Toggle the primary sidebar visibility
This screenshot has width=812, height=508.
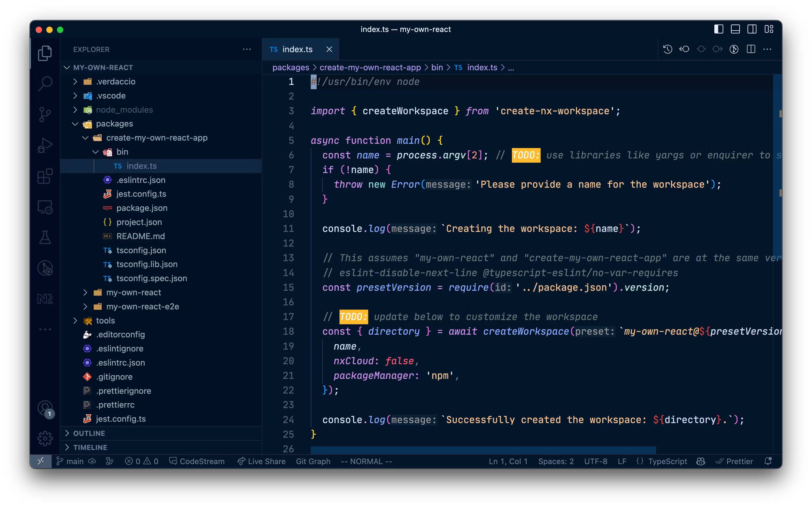coord(719,29)
